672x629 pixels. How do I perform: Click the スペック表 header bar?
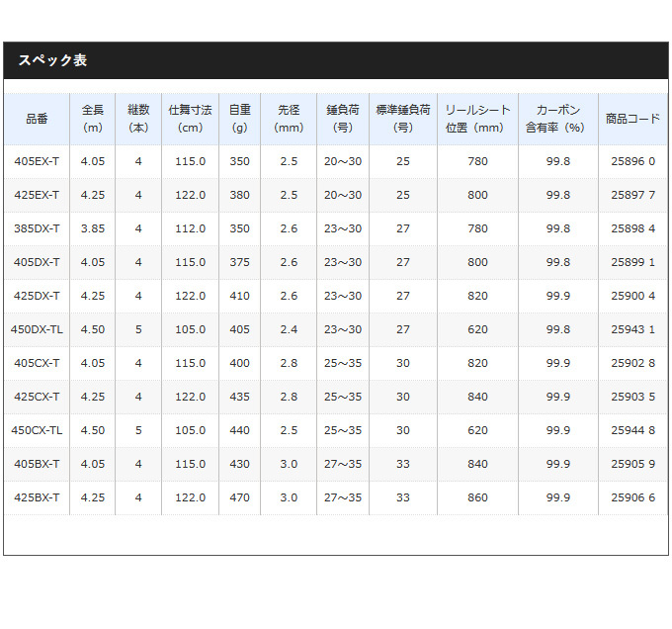tap(336, 60)
